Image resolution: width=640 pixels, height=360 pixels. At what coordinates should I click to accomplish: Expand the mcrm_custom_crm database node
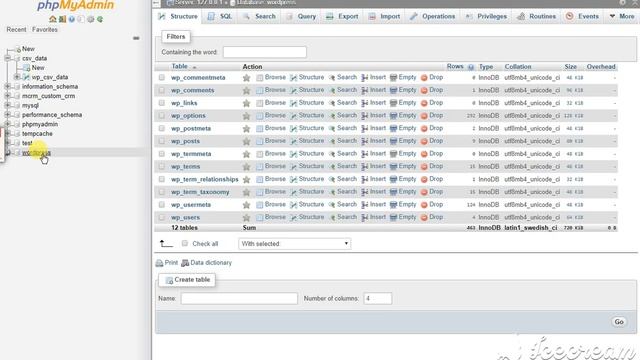coord(7,96)
